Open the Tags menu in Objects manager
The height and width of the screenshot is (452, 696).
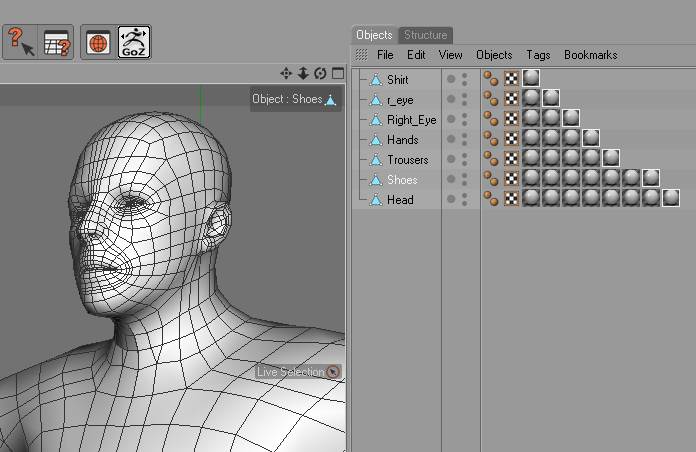538,55
